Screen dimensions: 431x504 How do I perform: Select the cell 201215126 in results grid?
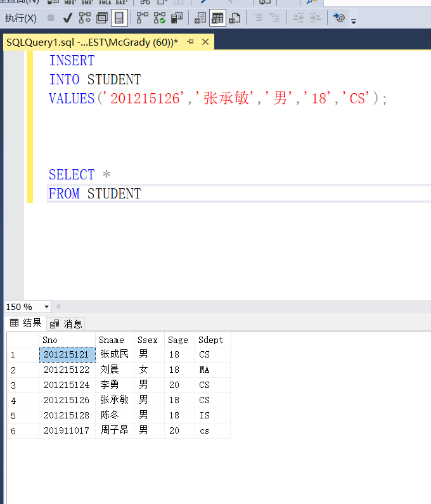click(x=67, y=400)
